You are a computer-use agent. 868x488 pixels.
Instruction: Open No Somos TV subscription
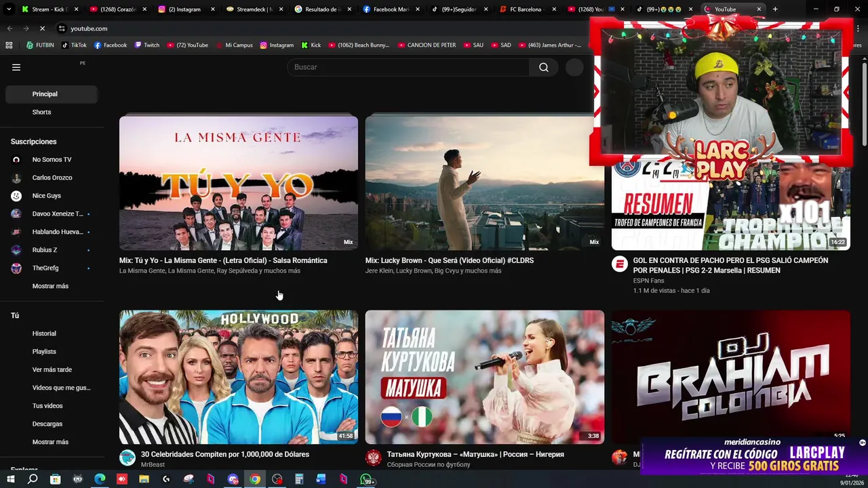pos(52,159)
